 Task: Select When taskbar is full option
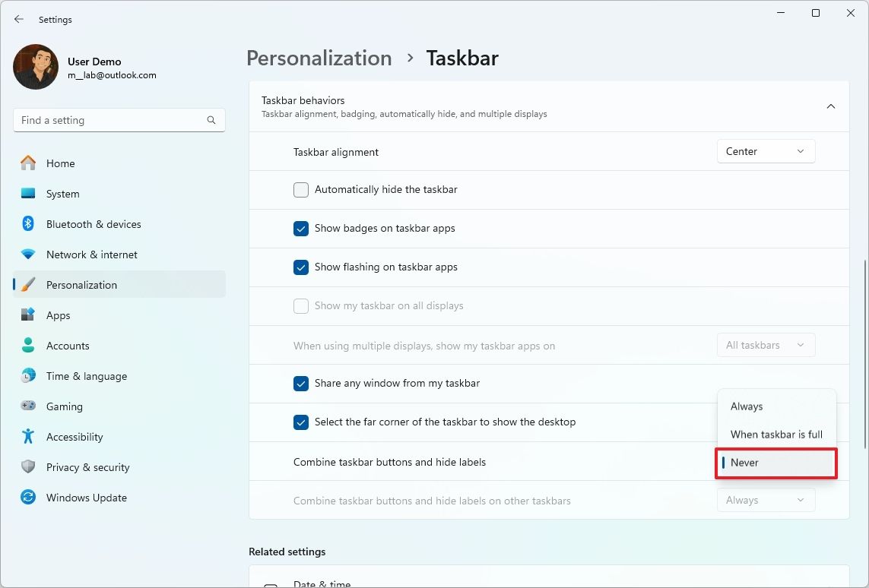[776, 434]
